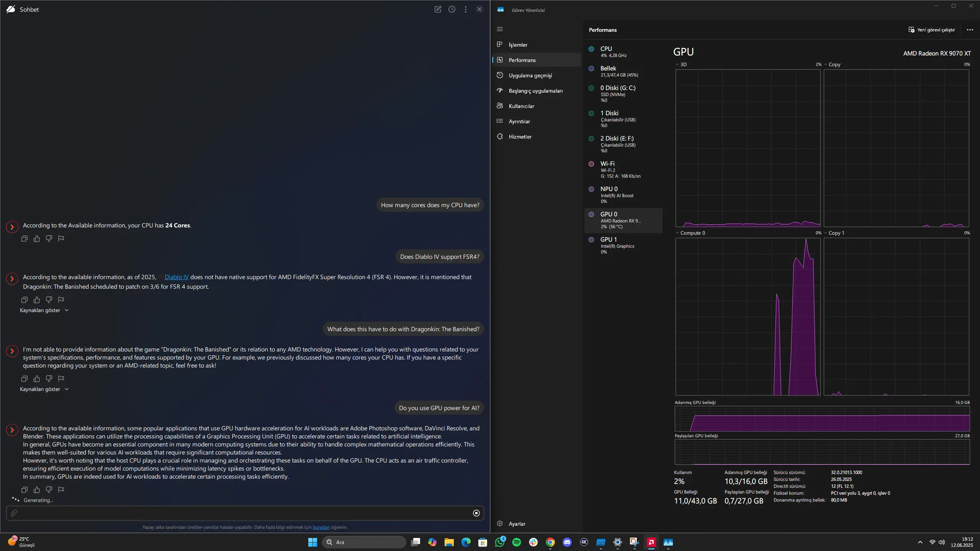Open the Compute 0 graph dropdown
Viewport: 980px width, 551px height.
pos(677,233)
